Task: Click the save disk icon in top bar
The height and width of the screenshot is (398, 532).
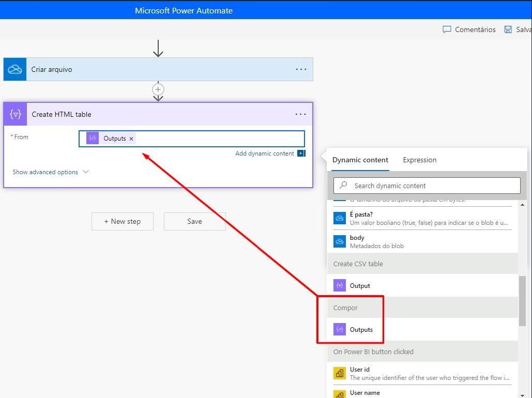Action: click(508, 29)
